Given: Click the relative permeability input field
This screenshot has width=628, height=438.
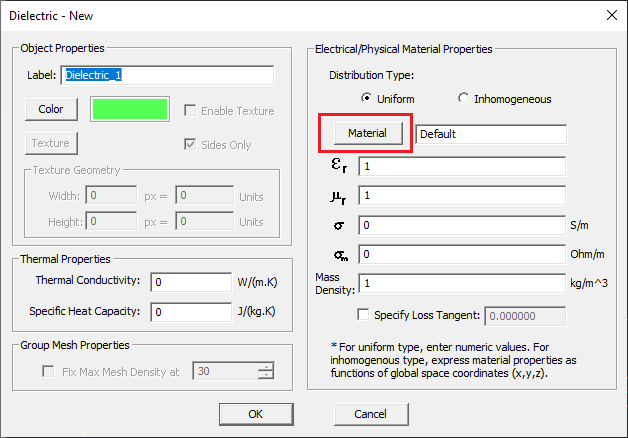Looking at the screenshot, I should [x=463, y=196].
